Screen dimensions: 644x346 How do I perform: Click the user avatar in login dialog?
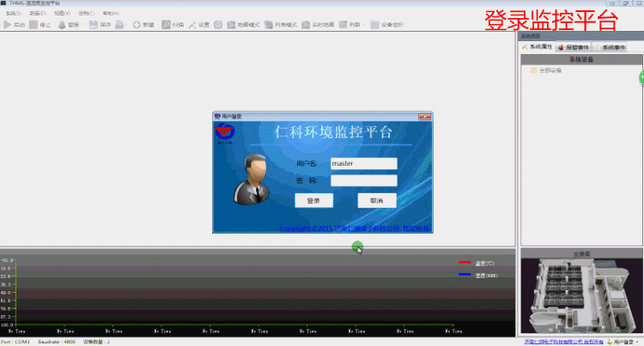tap(252, 179)
